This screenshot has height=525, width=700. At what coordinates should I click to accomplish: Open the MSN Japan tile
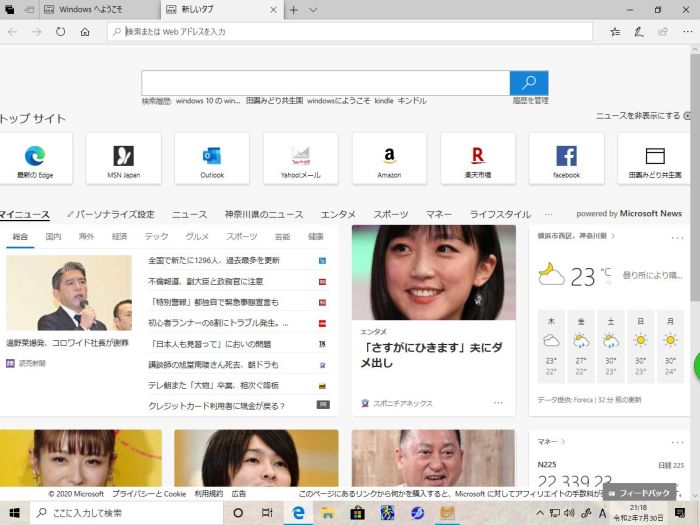tap(123, 158)
